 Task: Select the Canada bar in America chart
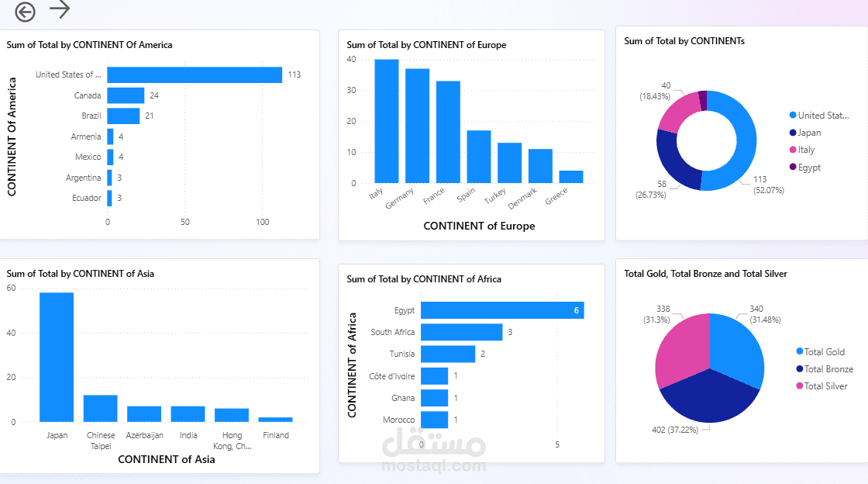pyautogui.click(x=126, y=95)
